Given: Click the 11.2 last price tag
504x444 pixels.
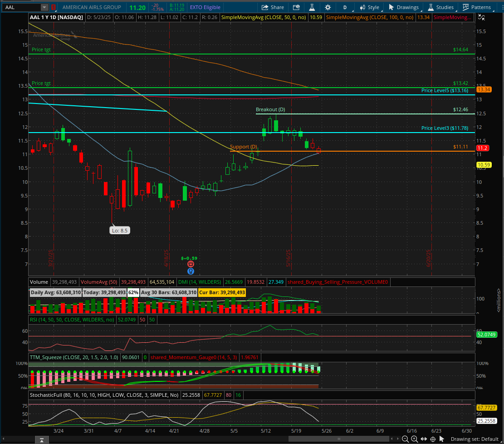Looking at the screenshot, I should [483, 148].
